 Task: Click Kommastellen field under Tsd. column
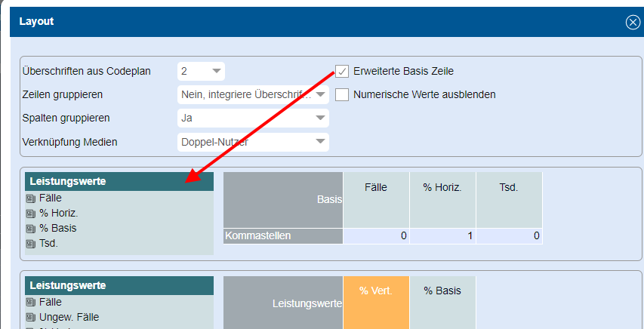(x=509, y=236)
